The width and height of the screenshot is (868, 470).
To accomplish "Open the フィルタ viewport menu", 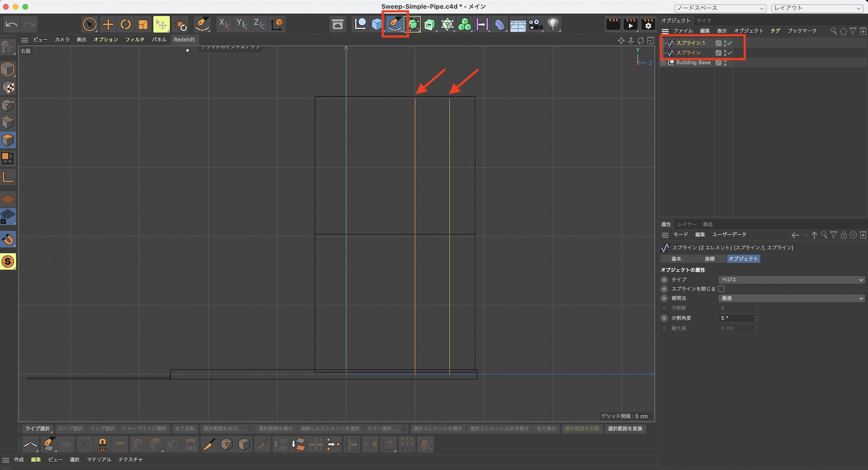I will [x=135, y=39].
